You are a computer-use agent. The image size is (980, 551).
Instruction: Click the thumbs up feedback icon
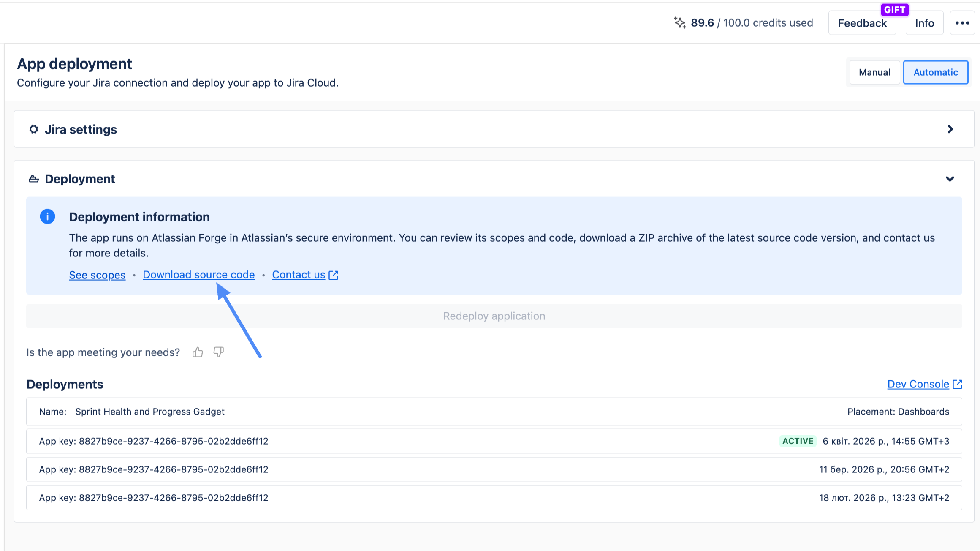(198, 352)
